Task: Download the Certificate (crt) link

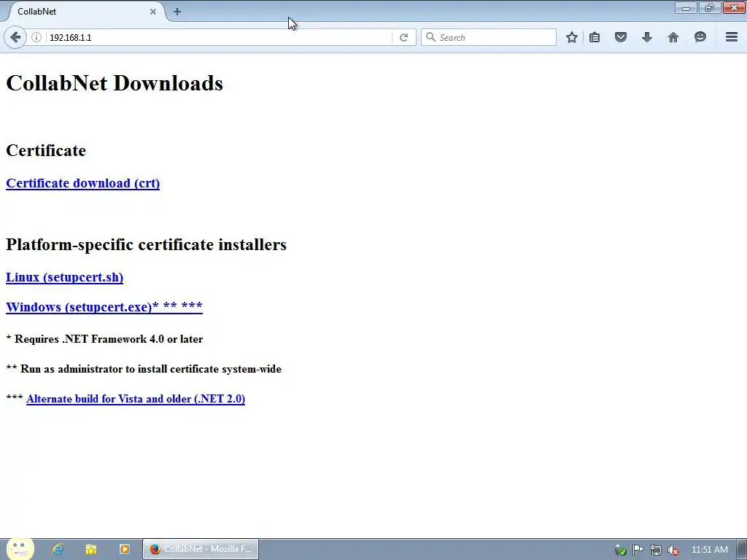Action: coord(83,183)
